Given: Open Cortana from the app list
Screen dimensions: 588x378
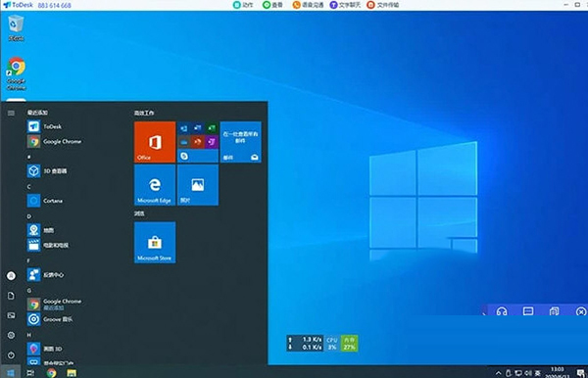Looking at the screenshot, I should point(45,201).
